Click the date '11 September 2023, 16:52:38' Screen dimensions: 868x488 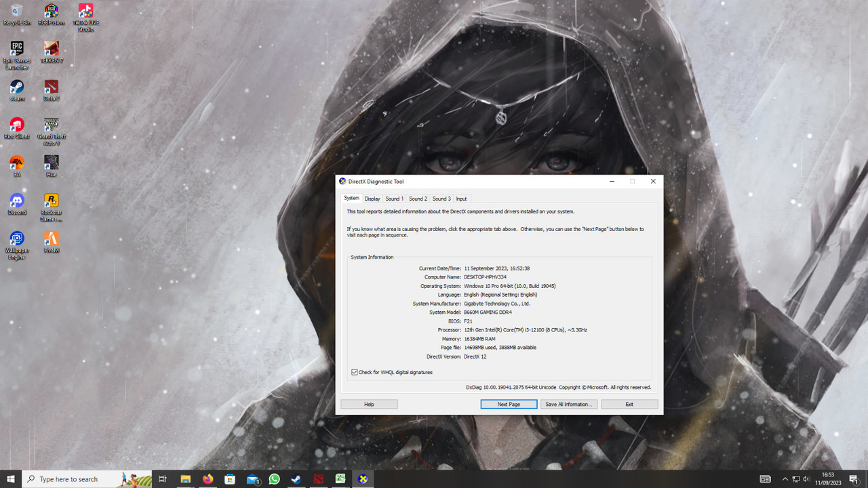[497, 268]
